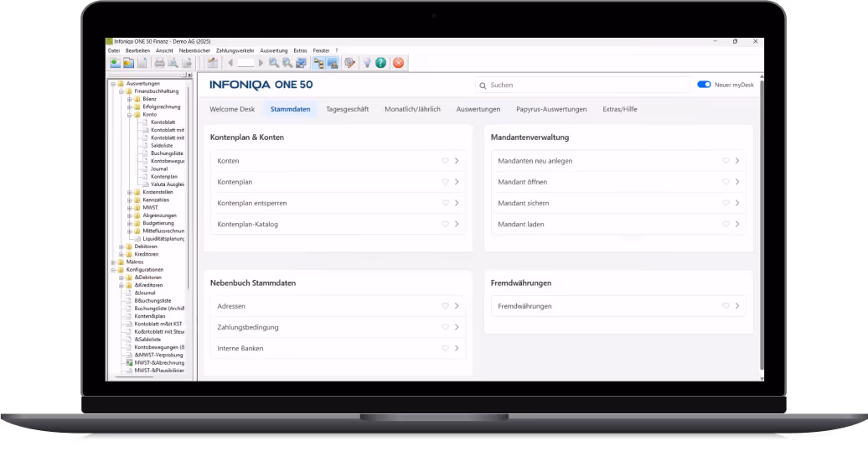Select the Buchungsliste item under Konto

(x=167, y=153)
